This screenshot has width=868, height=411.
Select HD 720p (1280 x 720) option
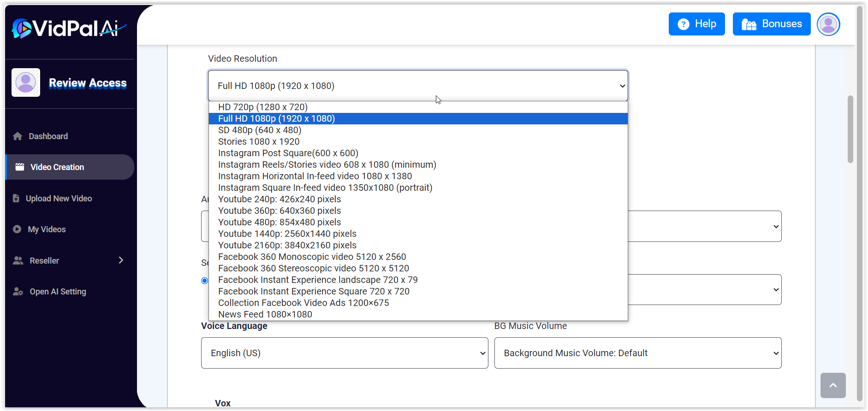pyautogui.click(x=418, y=107)
